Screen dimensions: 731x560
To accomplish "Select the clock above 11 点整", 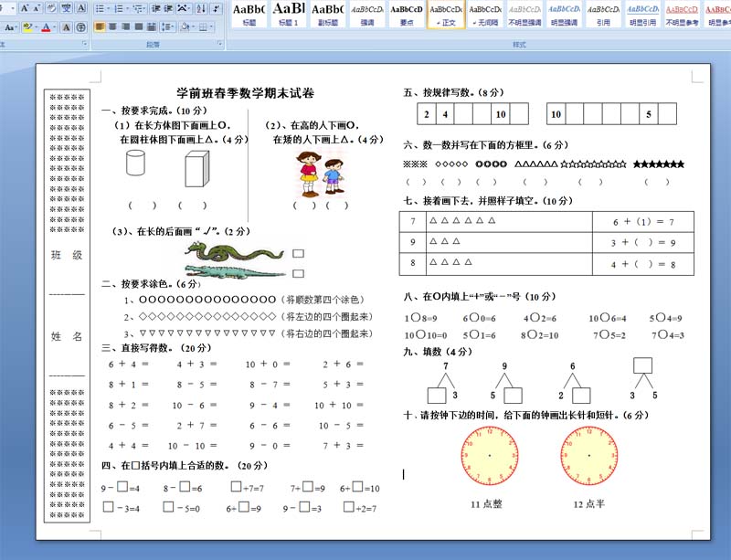I will click(x=490, y=456).
